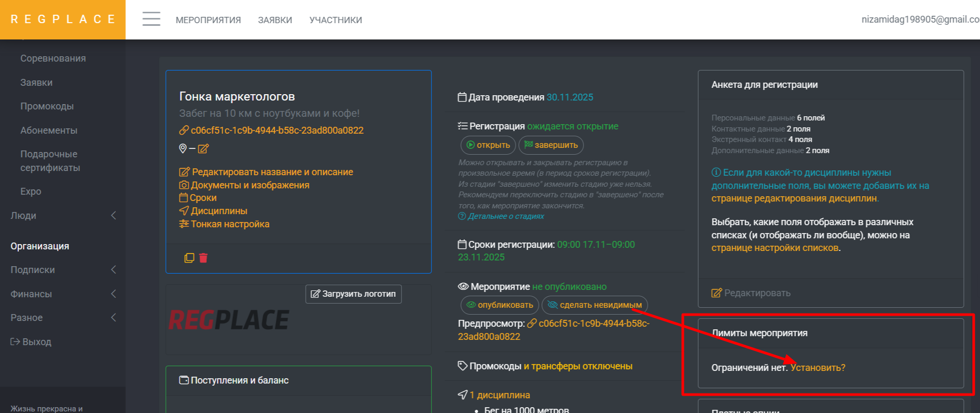Click Загрузить логотип button
This screenshot has width=980, height=413.
point(353,294)
